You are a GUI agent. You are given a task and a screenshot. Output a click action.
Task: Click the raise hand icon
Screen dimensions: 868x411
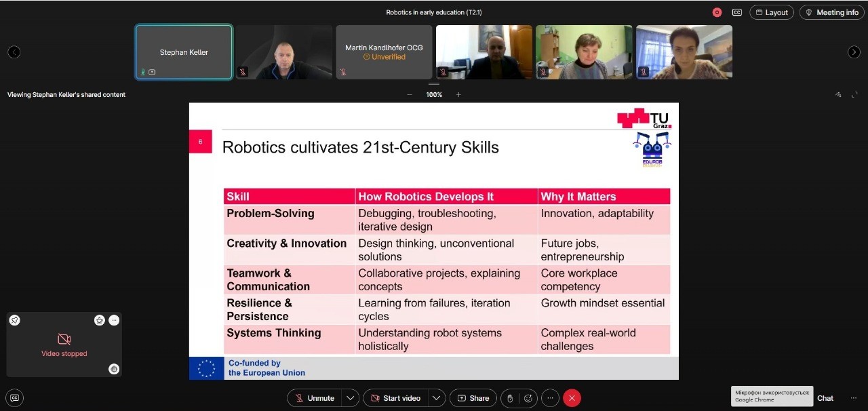[x=511, y=398]
